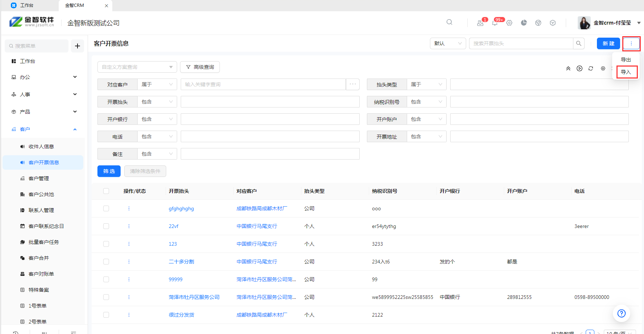The width and height of the screenshot is (644, 334).
Task: Open the inbox messages icon with badge 1
Action: click(480, 23)
